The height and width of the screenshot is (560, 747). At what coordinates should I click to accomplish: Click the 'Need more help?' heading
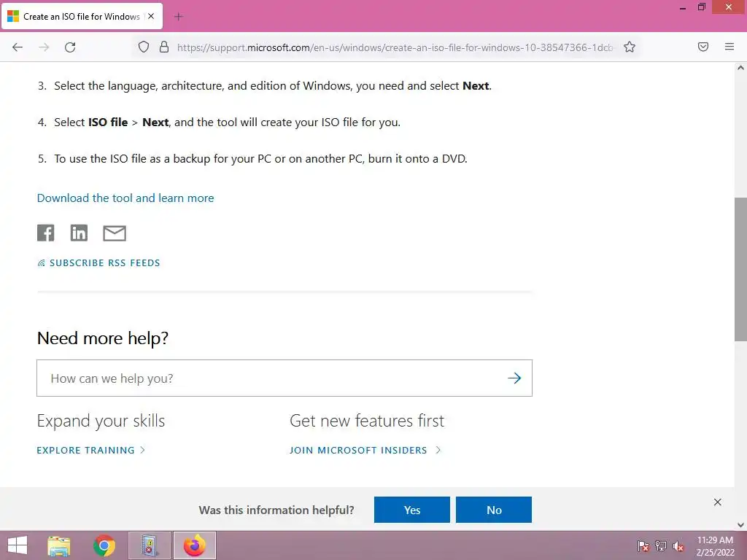coord(103,338)
